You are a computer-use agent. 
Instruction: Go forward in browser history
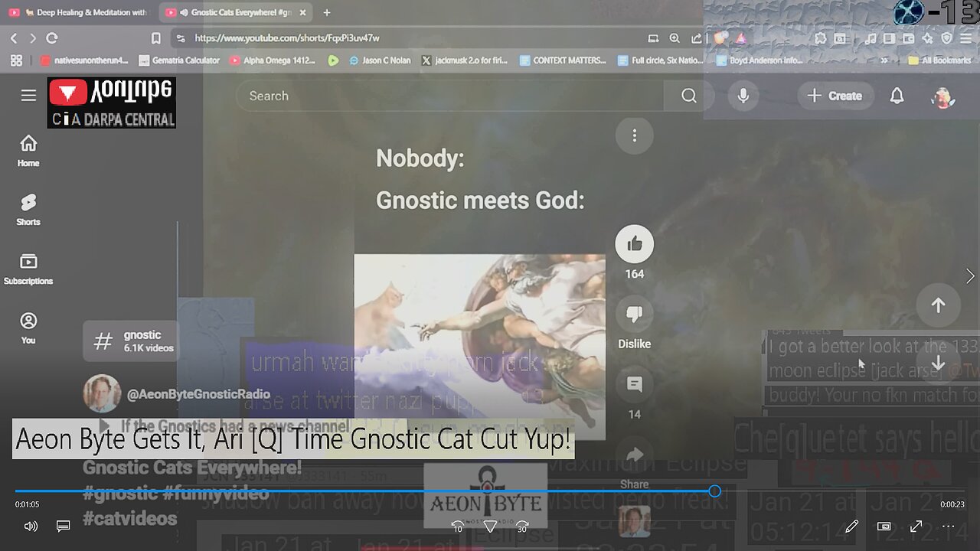point(32,37)
